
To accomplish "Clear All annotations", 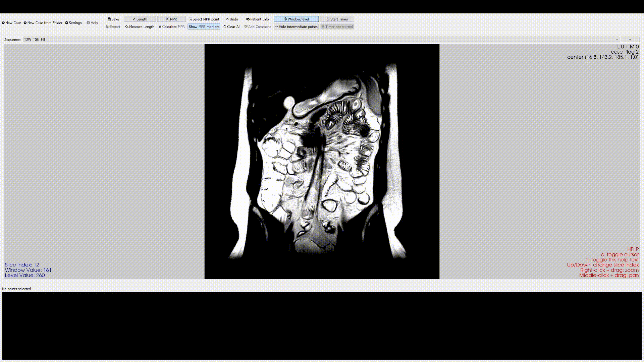I will pos(232,26).
